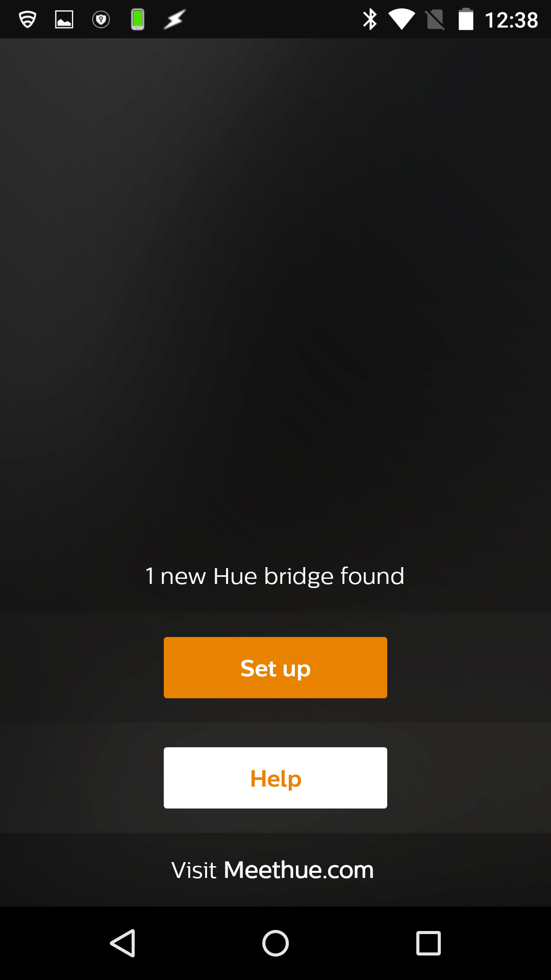Tap the empty status bar gap between icons
This screenshot has height=980, width=551.
pyautogui.click(x=273, y=19)
